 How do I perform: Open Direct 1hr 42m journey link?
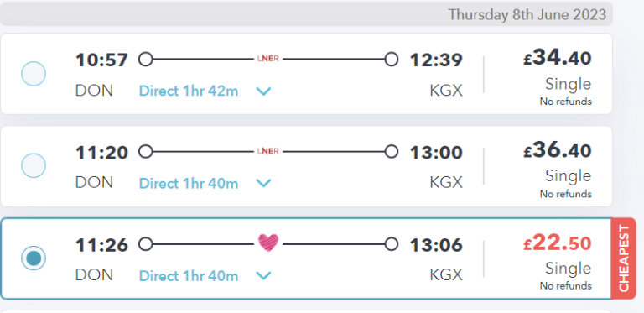coord(189,91)
